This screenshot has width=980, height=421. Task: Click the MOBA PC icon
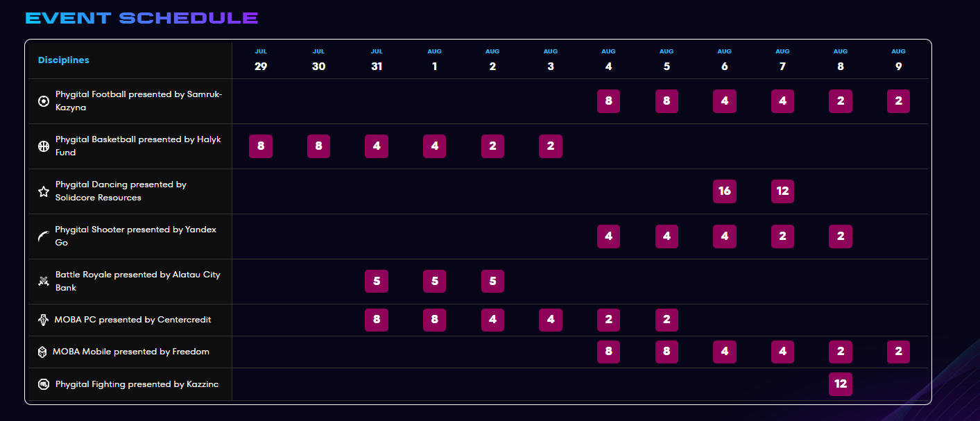point(43,320)
